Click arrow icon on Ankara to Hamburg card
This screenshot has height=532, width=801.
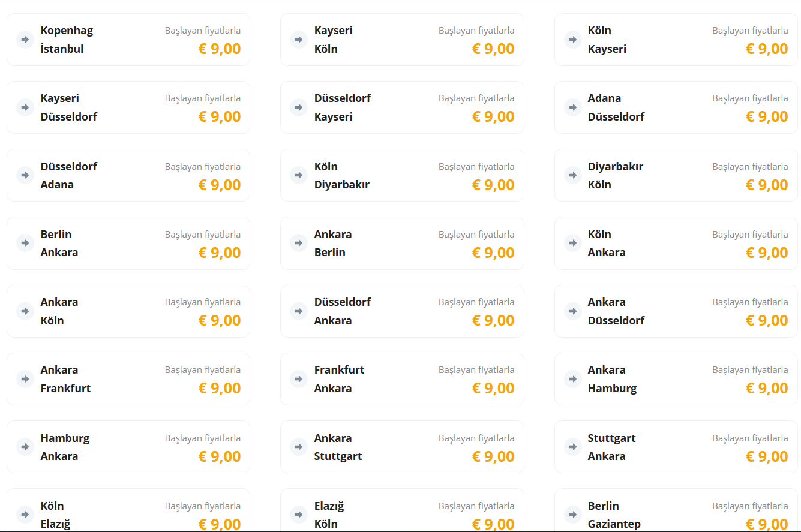coord(572,379)
